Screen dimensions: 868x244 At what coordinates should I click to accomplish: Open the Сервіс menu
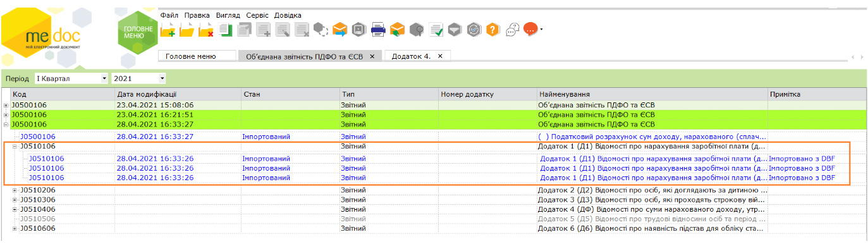[x=257, y=15]
